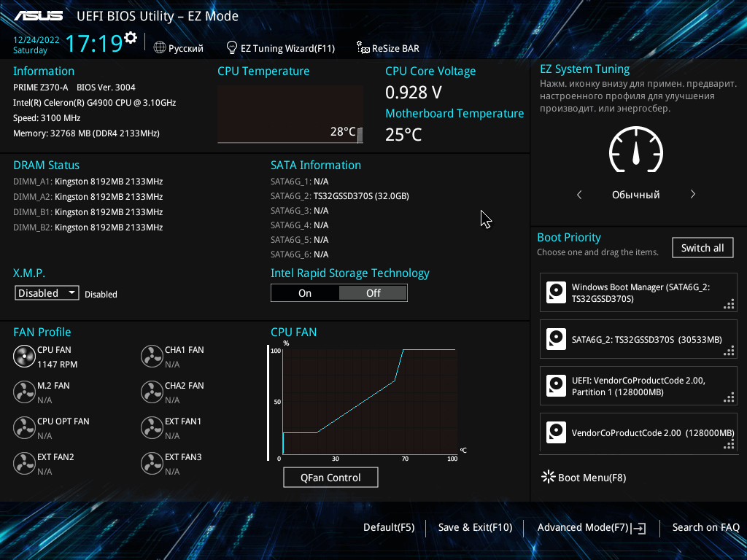Click the 1147 RPM CPU fan speed
Screen dimensions: 747x560
point(57,365)
